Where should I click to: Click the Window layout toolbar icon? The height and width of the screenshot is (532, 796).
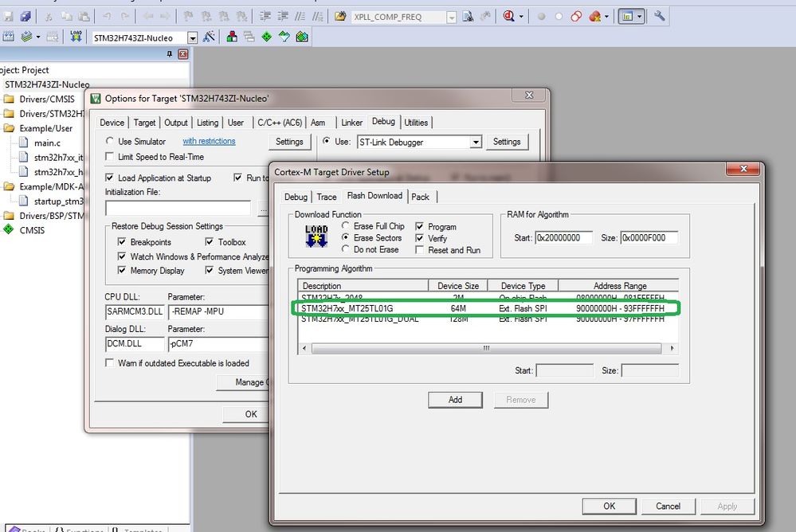[x=627, y=17]
